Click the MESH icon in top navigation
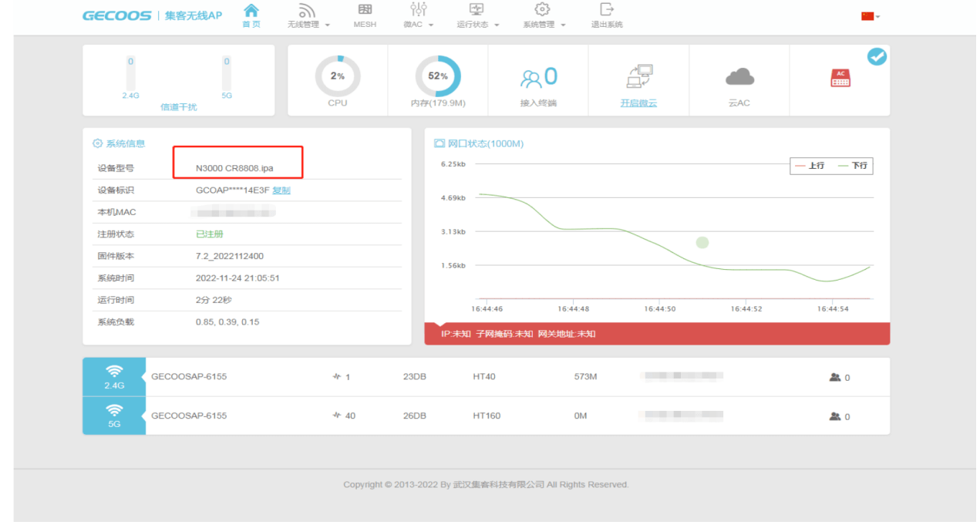The image size is (980, 525). pyautogui.click(x=364, y=14)
